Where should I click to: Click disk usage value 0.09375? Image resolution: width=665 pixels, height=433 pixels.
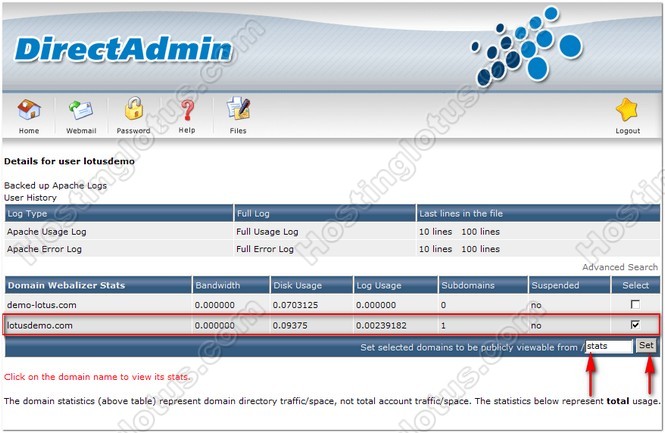pyautogui.click(x=290, y=325)
